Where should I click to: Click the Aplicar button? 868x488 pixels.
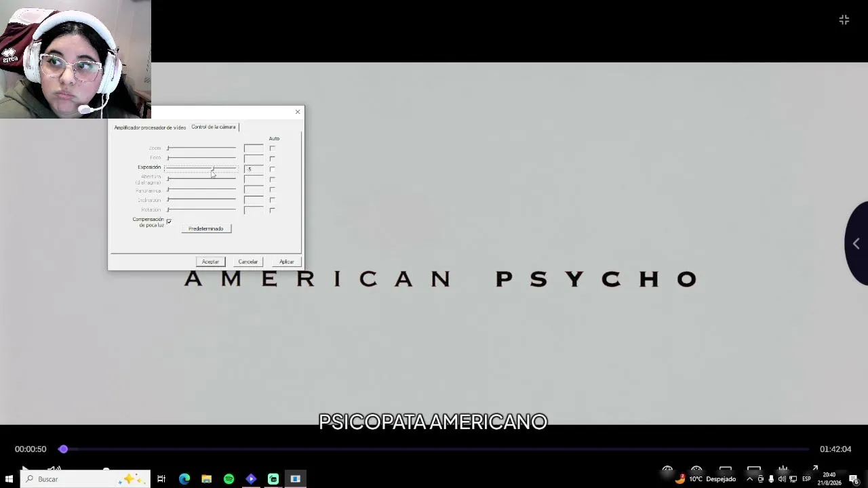287,262
